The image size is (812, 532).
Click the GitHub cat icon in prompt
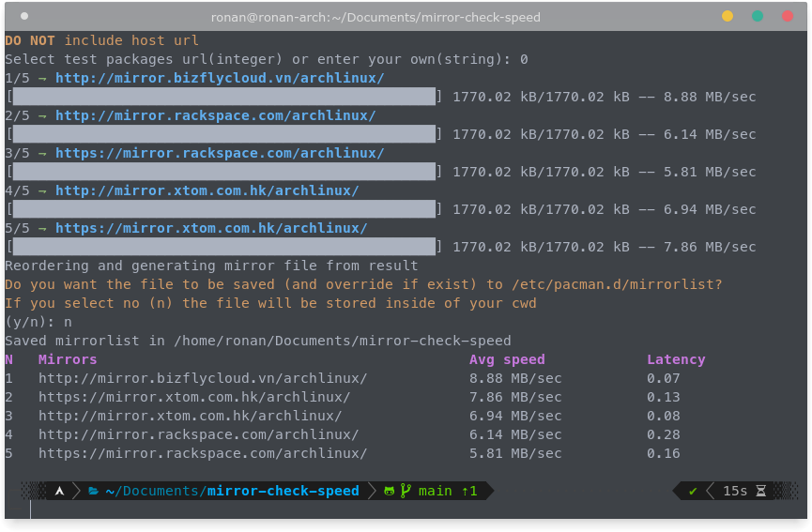tap(389, 491)
